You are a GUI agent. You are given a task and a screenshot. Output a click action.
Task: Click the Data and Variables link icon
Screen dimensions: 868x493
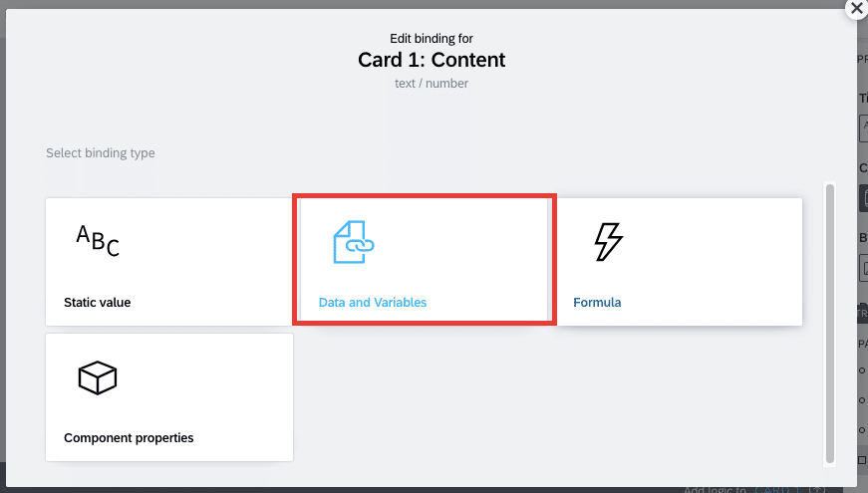click(354, 242)
